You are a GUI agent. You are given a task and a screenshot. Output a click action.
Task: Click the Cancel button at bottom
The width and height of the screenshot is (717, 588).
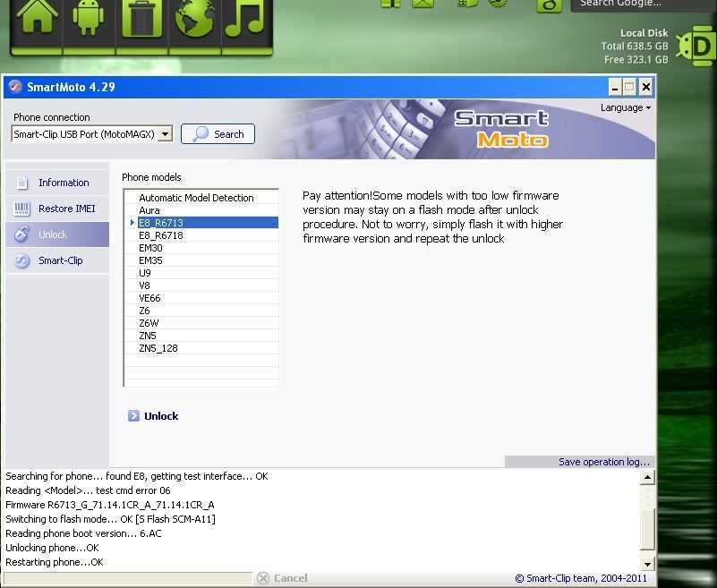283,578
